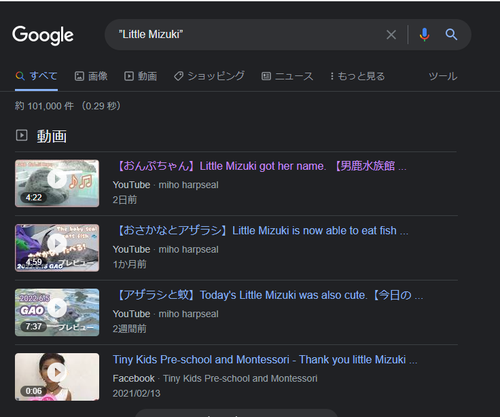Start voice search with the microphone icon

[424, 34]
